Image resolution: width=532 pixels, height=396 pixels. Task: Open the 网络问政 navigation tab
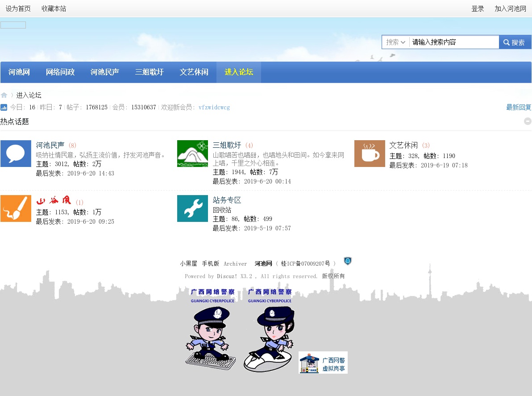(60, 72)
